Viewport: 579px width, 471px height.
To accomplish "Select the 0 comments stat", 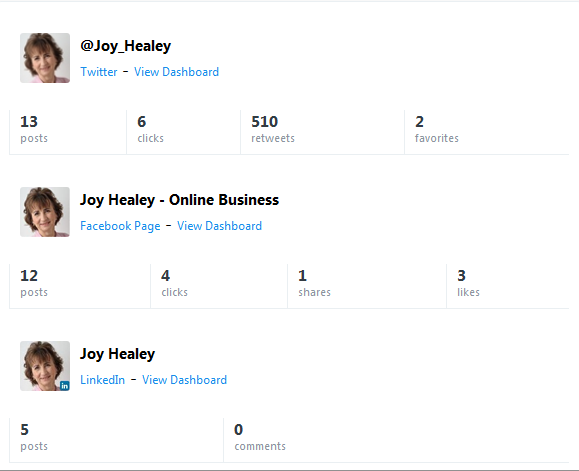I will coord(397,440).
